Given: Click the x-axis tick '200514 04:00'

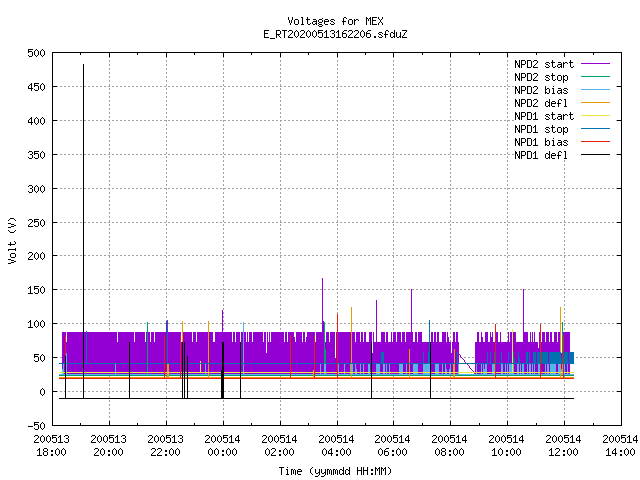Looking at the screenshot, I should 336,446.
